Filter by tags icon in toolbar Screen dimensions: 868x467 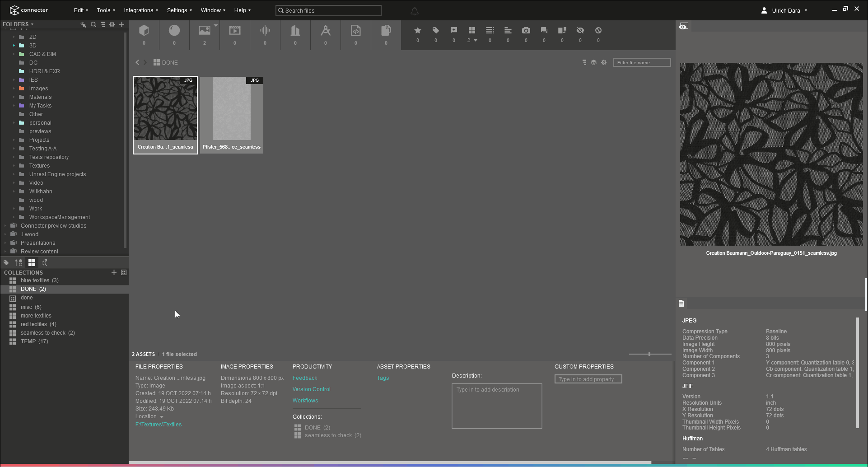click(436, 30)
